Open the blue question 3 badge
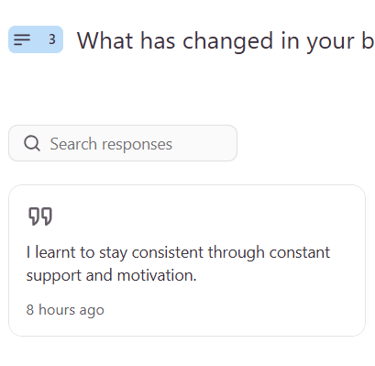375x366 pixels. (x=36, y=40)
